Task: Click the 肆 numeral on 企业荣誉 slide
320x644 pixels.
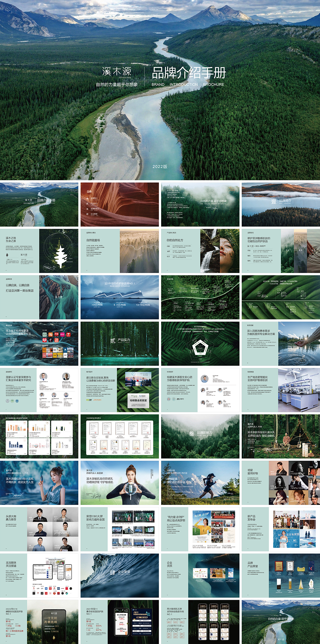Action: [113, 573]
